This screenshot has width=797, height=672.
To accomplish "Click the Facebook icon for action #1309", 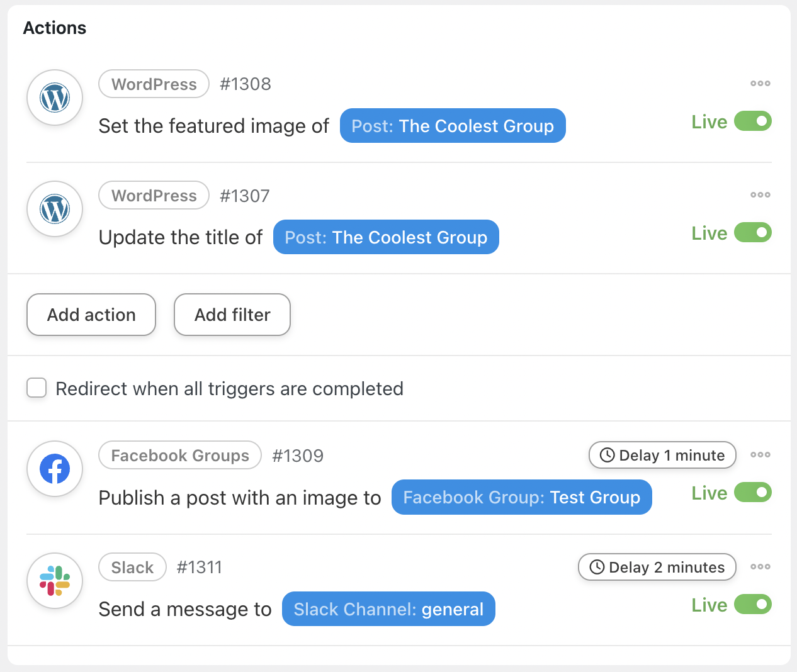I will (x=55, y=469).
